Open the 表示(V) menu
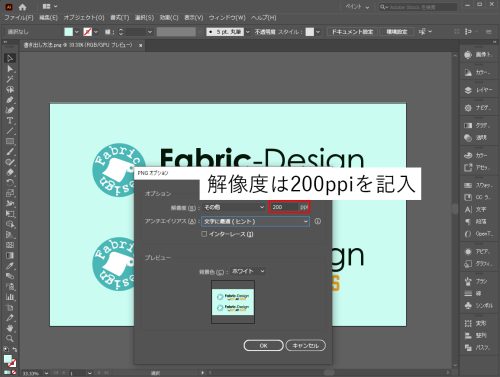The height and width of the screenshot is (377, 500). coord(194,17)
